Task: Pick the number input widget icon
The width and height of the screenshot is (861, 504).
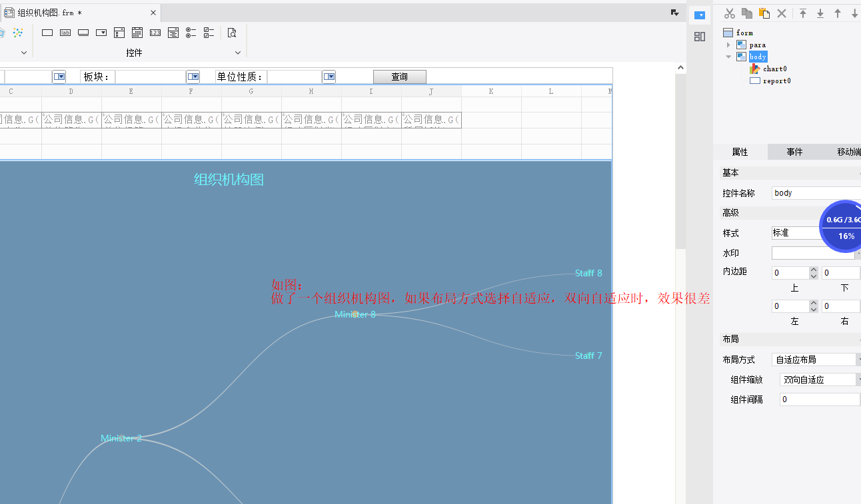Action: coord(155,33)
